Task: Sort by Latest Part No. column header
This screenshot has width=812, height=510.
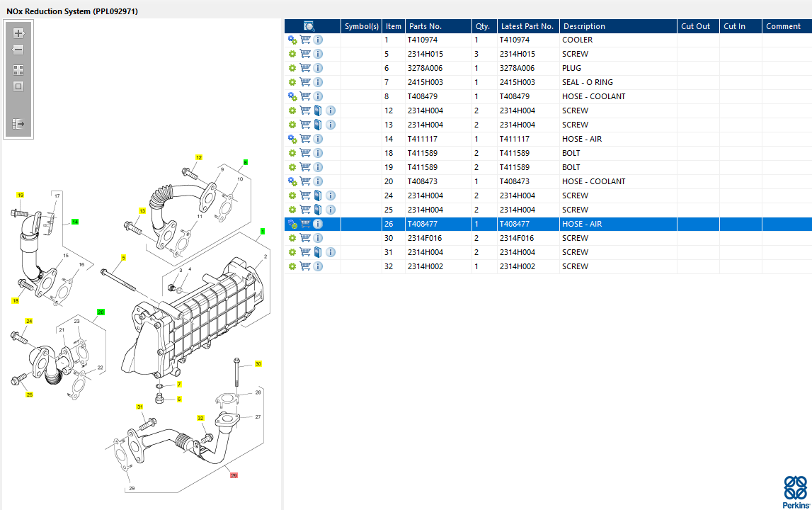Action: pos(527,26)
